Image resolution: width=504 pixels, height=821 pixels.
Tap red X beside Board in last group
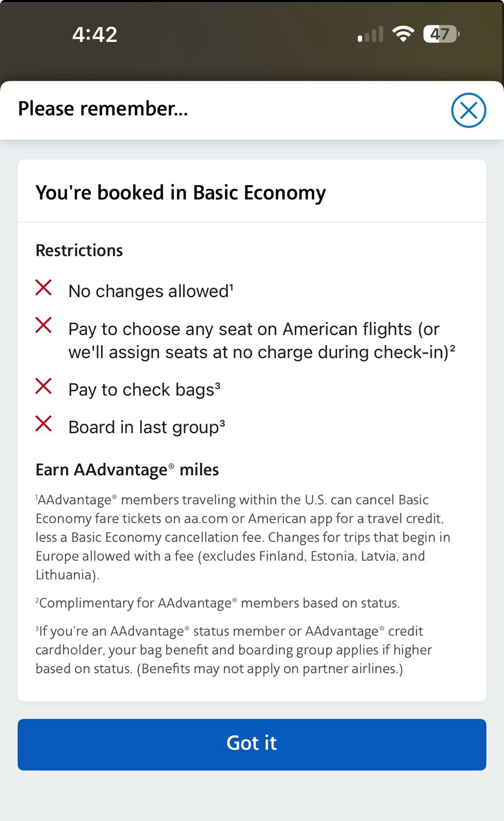[x=44, y=423]
